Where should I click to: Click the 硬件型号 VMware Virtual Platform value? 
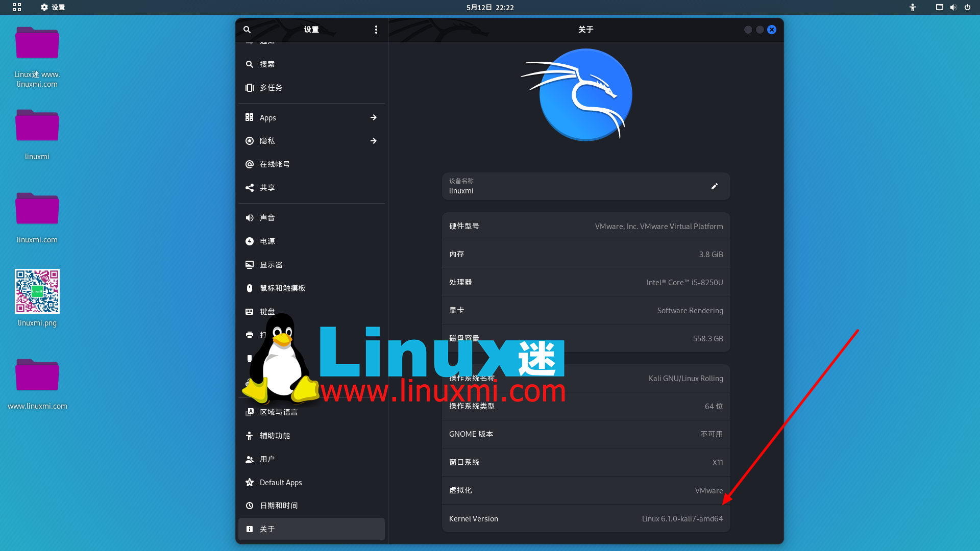click(x=658, y=227)
